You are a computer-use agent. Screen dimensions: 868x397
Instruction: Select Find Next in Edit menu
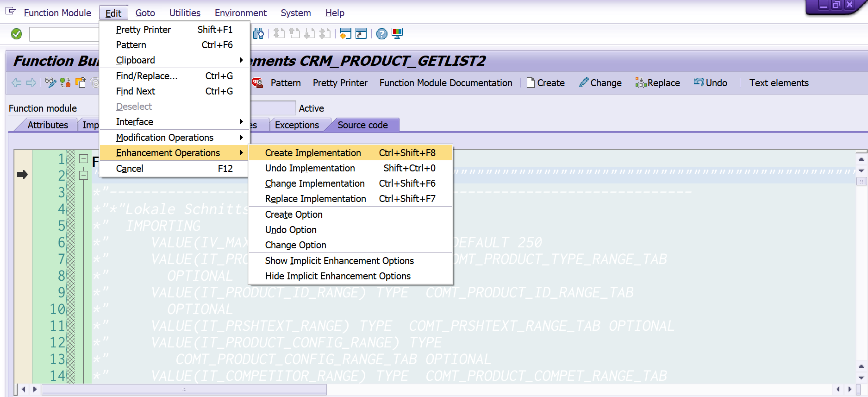[175, 91]
